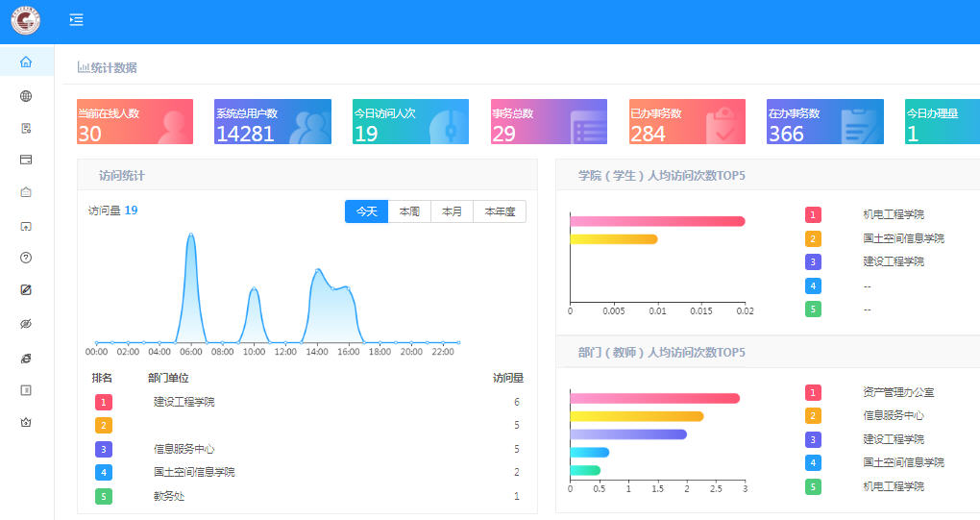Collapse the sidebar using the top menu toggle
The width and height of the screenshot is (980, 520).
(x=76, y=20)
